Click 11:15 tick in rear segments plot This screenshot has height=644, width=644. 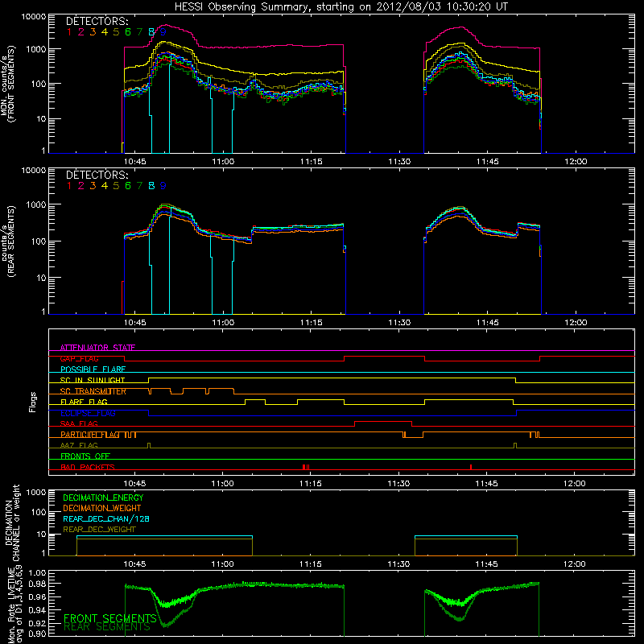(311, 323)
